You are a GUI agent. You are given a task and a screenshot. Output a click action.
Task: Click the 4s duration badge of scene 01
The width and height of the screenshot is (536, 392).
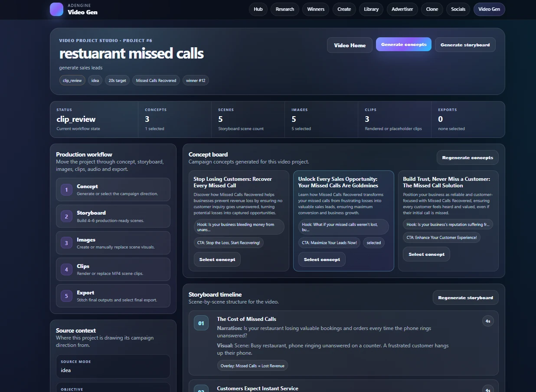click(488, 321)
